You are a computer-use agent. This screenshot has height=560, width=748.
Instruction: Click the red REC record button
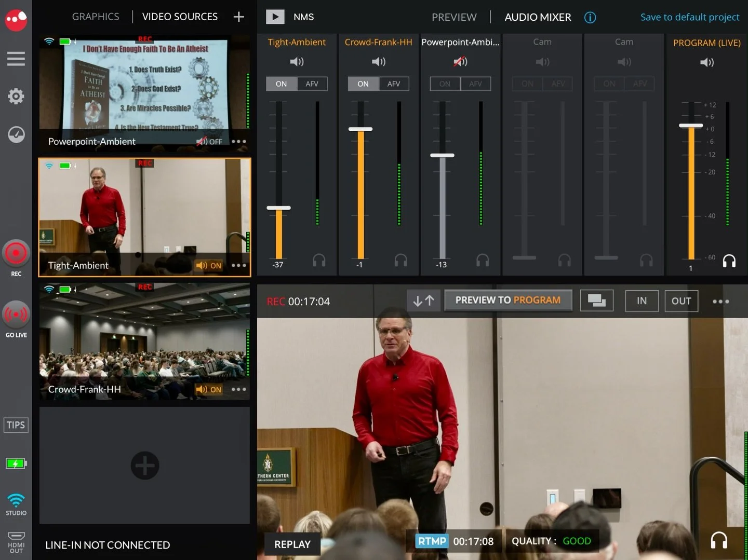[x=16, y=253]
